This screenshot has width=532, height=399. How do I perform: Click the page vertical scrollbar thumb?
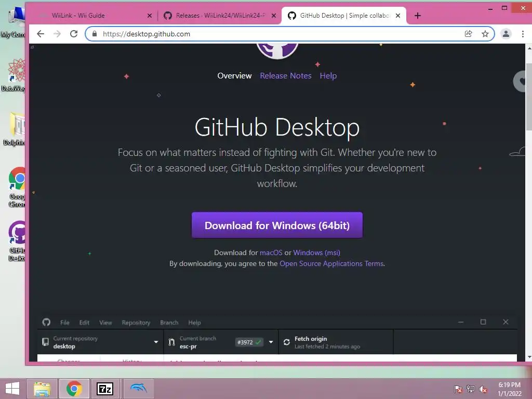(528, 96)
